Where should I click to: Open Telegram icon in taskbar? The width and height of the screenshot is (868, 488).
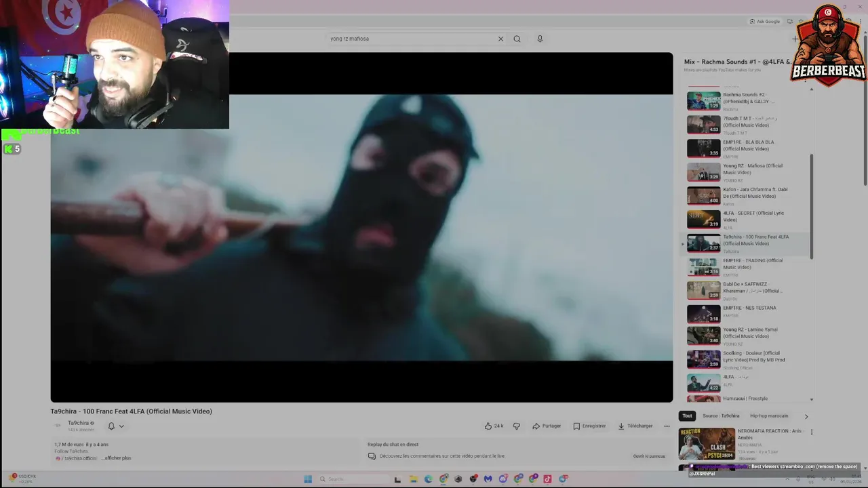[x=563, y=479]
